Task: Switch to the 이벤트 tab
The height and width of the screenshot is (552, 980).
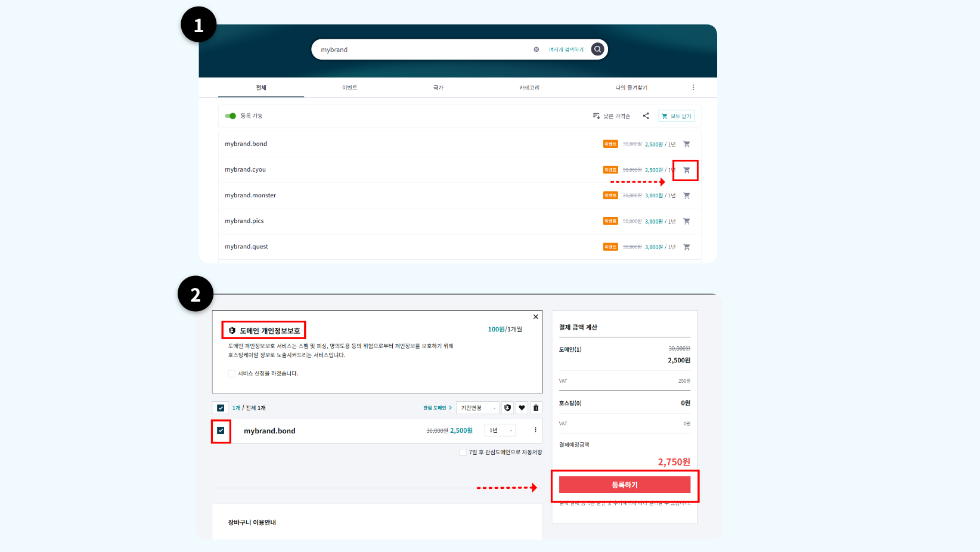Action: point(349,88)
